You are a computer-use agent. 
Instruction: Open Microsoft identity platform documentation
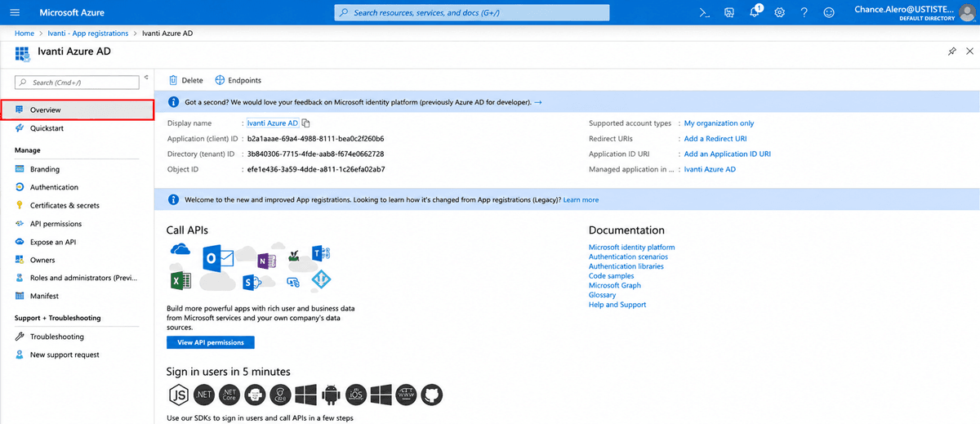pos(632,248)
